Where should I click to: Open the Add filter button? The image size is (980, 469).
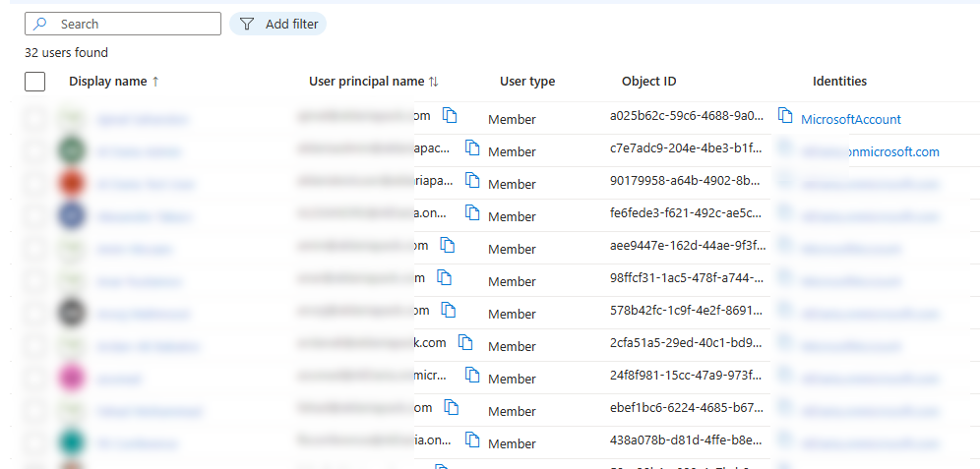pos(278,24)
